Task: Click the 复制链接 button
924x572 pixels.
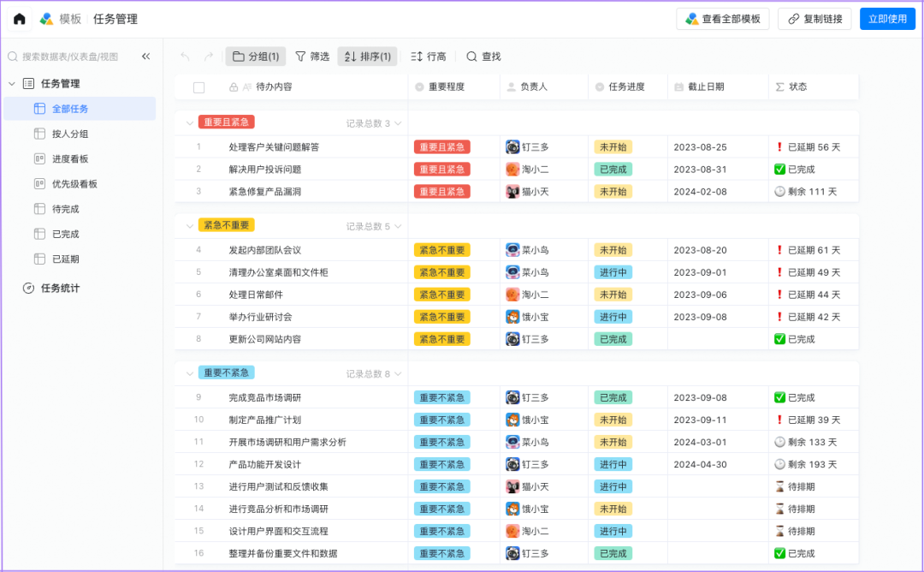Action: 814,19
